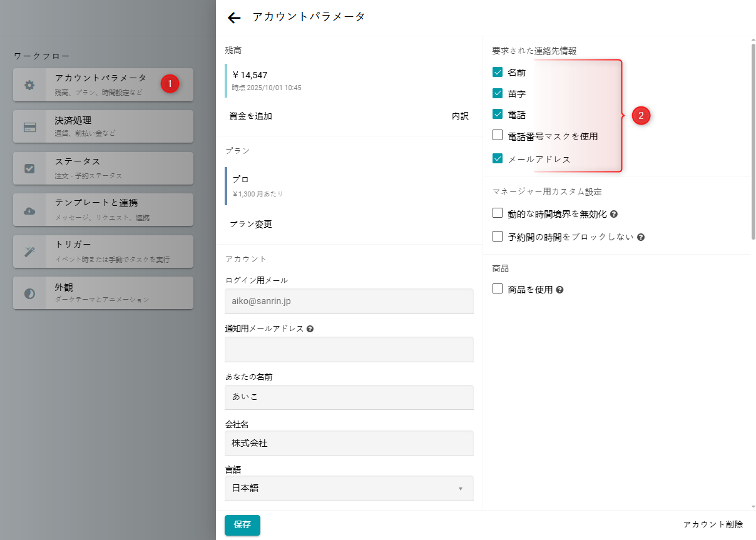Click the checkmark icon for ステータス
This screenshot has width=756, height=540.
(29, 168)
